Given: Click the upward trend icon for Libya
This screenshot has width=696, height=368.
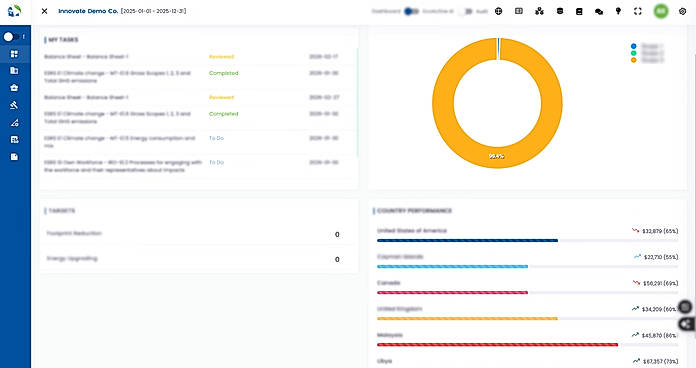Looking at the screenshot, I should tap(637, 361).
